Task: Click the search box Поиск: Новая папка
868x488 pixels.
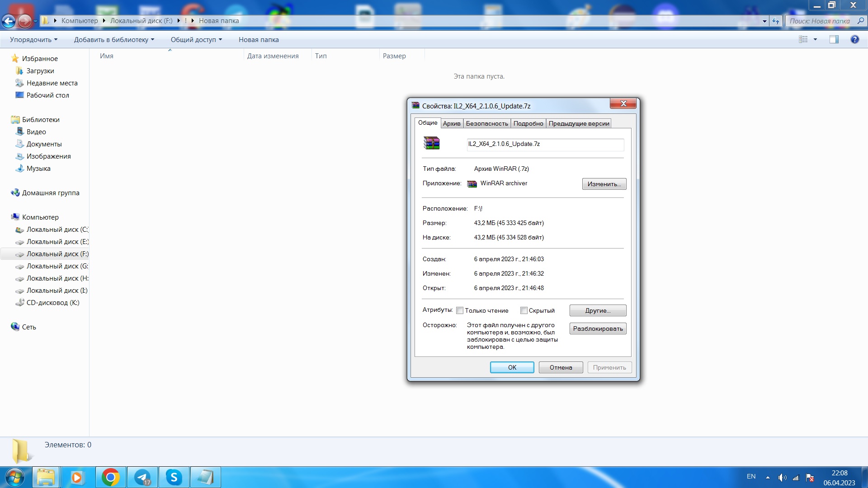Action: tap(820, 21)
